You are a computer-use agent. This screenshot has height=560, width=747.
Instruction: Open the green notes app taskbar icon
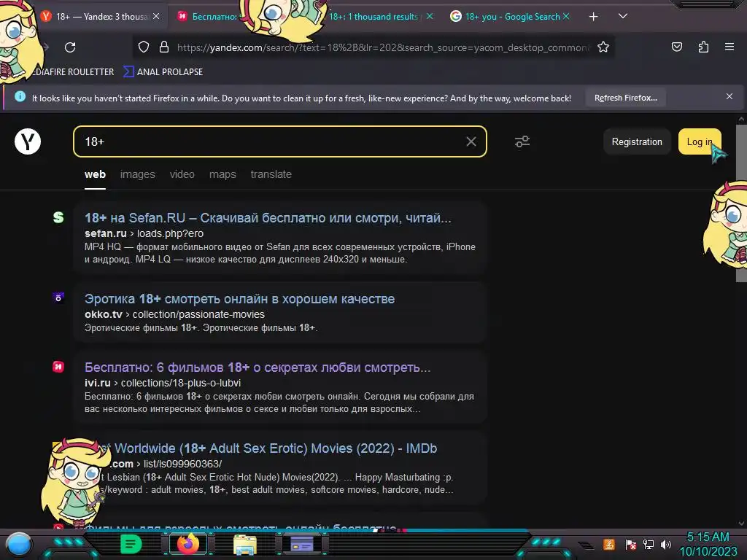(131, 544)
